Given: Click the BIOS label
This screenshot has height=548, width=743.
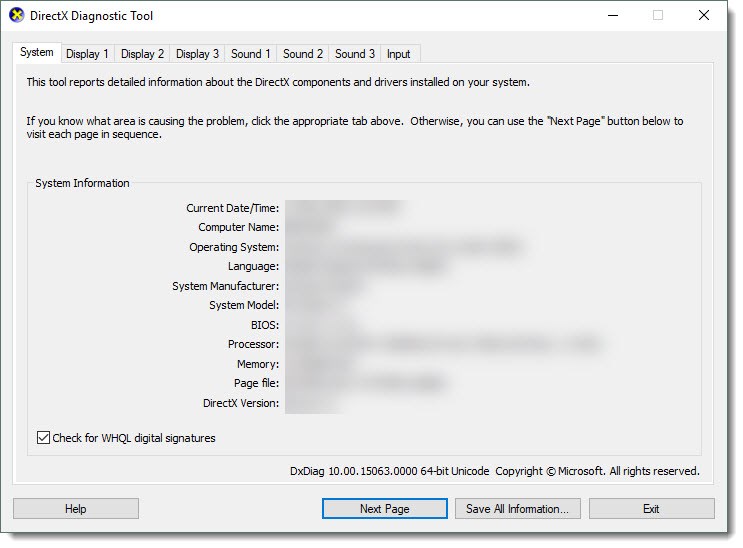Looking at the screenshot, I should click(265, 325).
